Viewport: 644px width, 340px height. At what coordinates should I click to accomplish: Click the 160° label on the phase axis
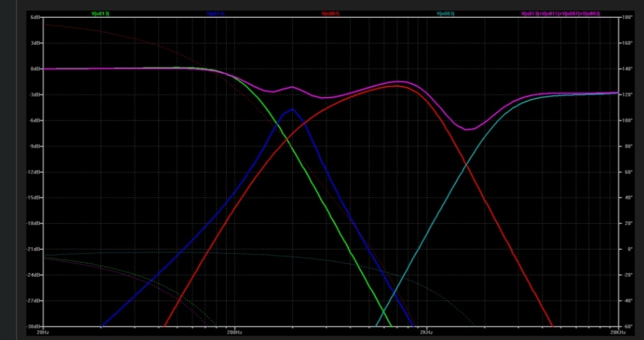click(x=627, y=43)
